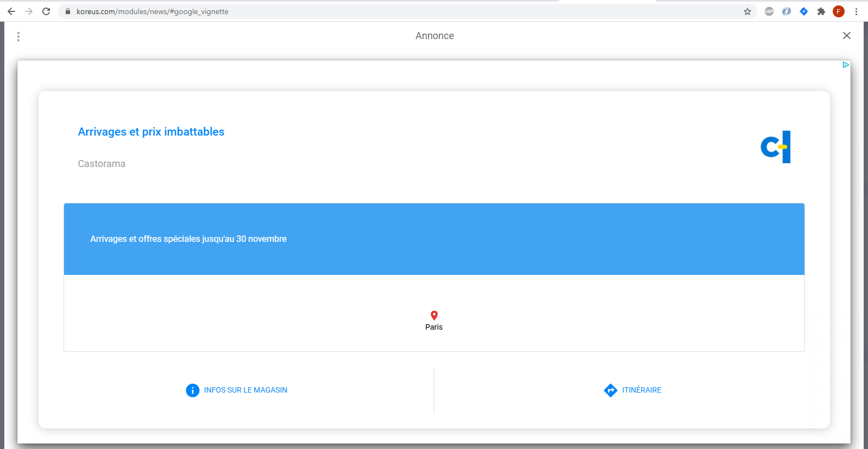The image size is (868, 449).
Task: Open 'Arrivages et prix imbattables' headline
Action: (151, 132)
